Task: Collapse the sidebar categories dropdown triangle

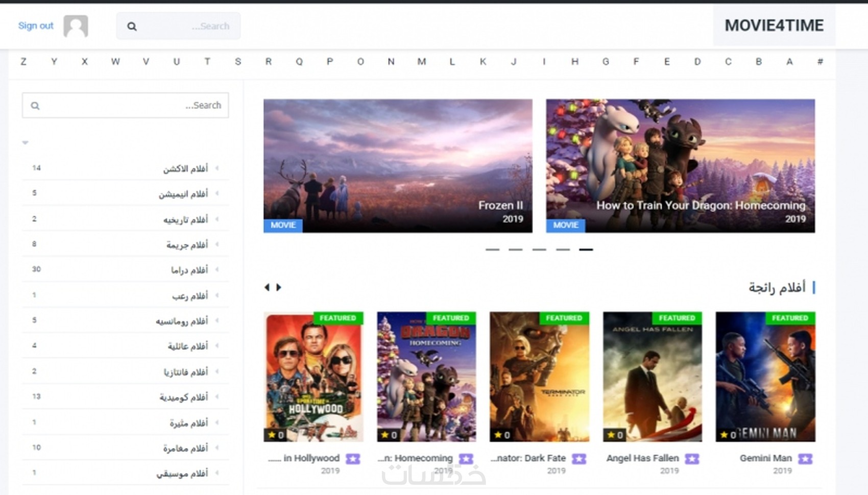Action: coord(25,142)
